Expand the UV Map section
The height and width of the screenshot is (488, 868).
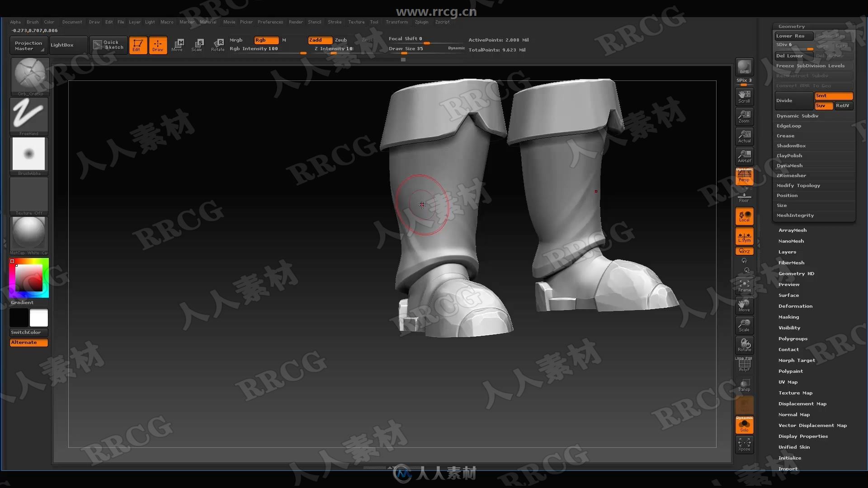(787, 381)
